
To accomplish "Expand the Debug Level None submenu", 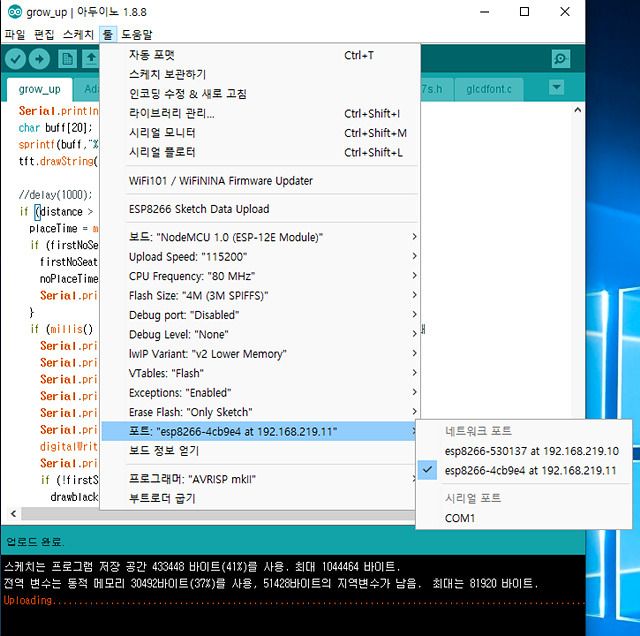I will pos(260,334).
